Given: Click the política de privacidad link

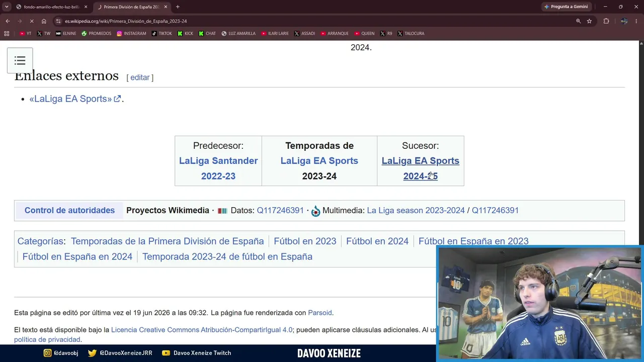Looking at the screenshot, I should pyautogui.click(x=48, y=339).
